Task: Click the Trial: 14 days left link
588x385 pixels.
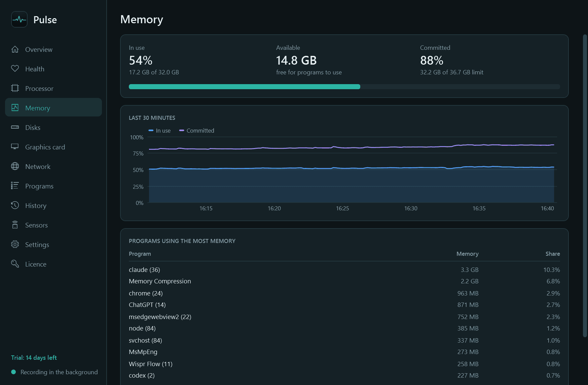Action: 34,357
